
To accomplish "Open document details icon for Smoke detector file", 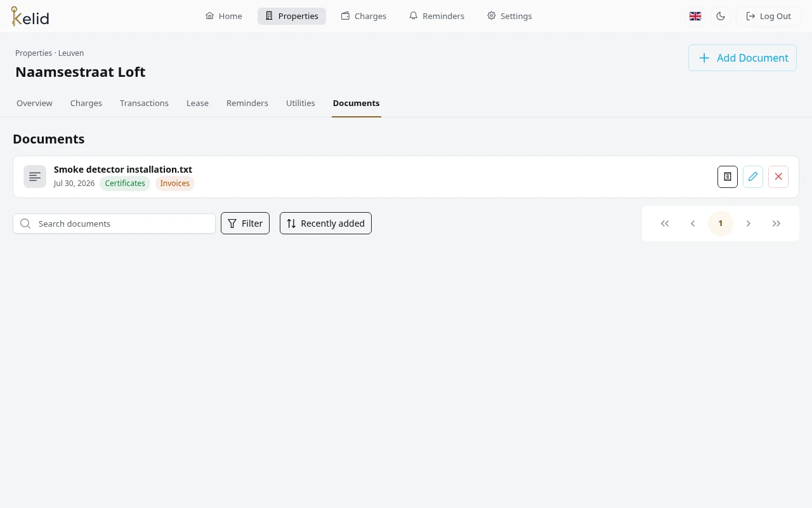I will tap(728, 177).
